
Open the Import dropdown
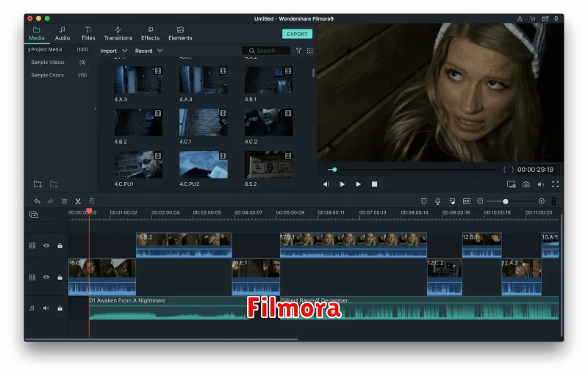click(114, 51)
